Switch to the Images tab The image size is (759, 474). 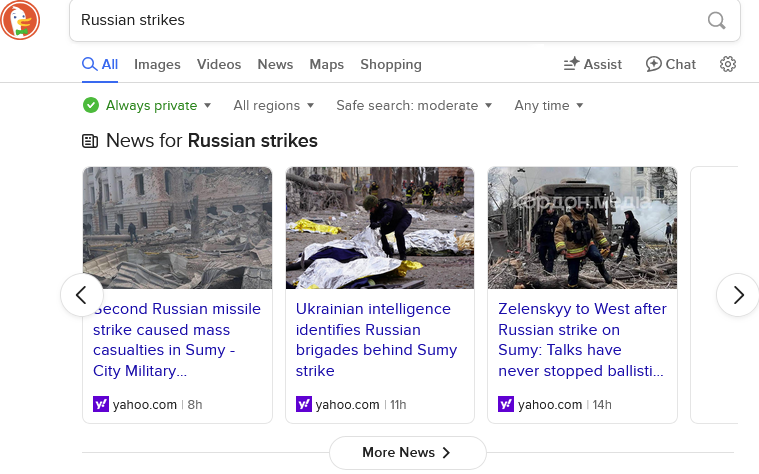tap(157, 64)
